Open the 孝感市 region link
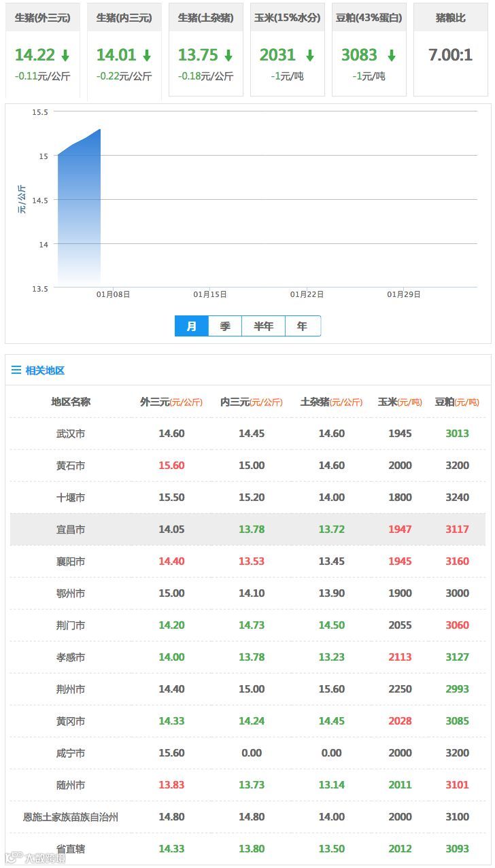495x868 pixels. [71, 657]
